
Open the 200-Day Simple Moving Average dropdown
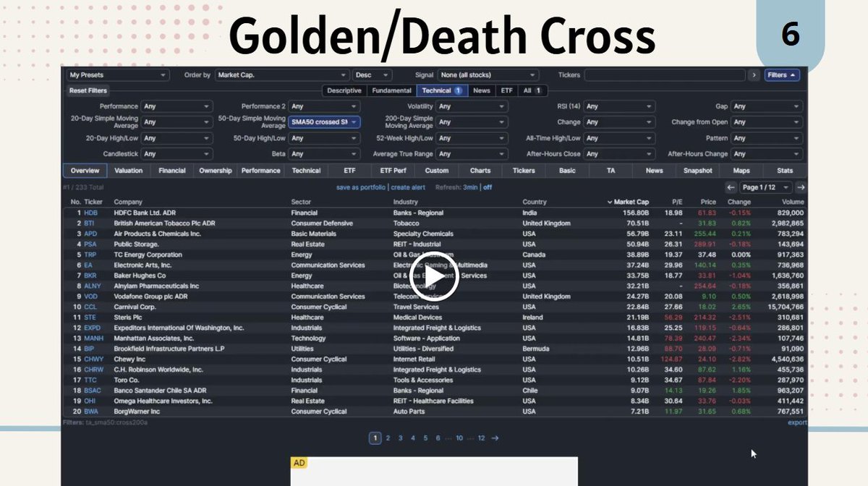[472, 122]
